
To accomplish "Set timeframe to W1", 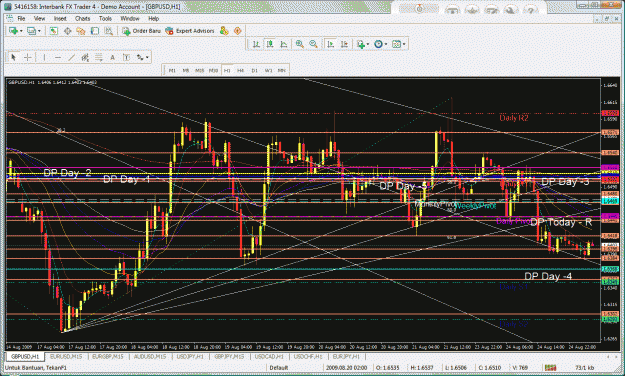I will [268, 70].
